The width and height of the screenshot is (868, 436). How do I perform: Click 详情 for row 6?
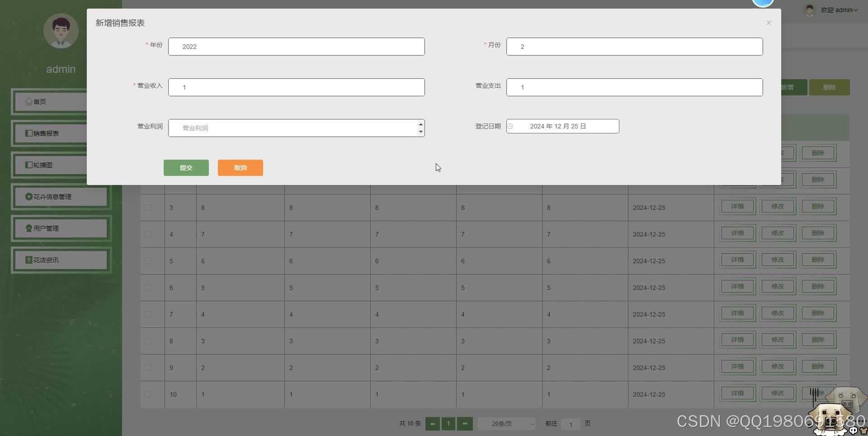click(x=737, y=286)
